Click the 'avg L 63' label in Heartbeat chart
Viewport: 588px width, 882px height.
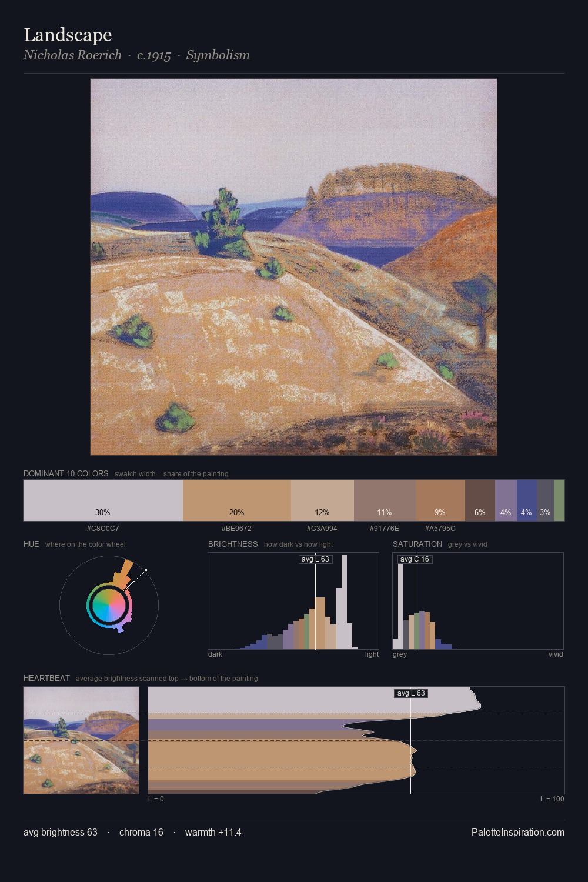point(411,693)
